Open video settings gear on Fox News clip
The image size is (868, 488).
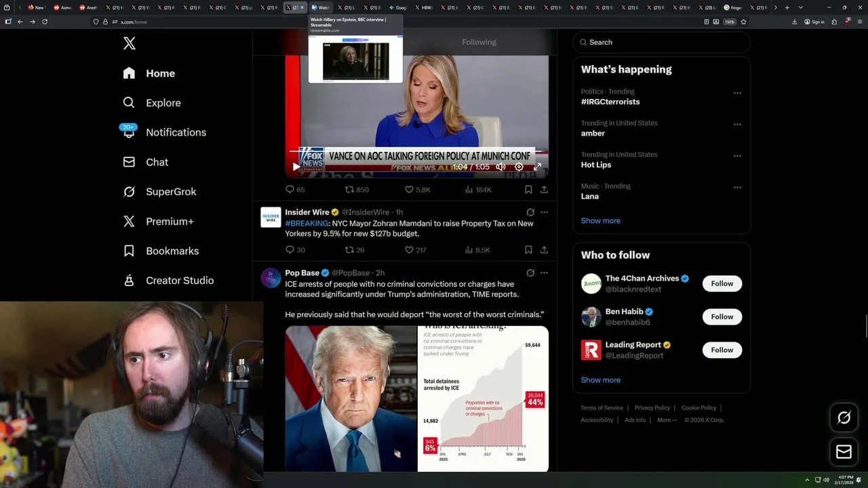tap(519, 167)
